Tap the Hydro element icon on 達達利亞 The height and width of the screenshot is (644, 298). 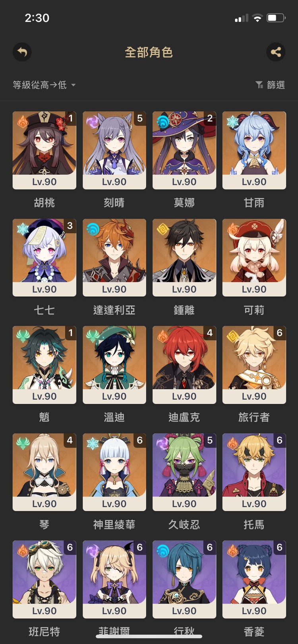tap(92, 229)
